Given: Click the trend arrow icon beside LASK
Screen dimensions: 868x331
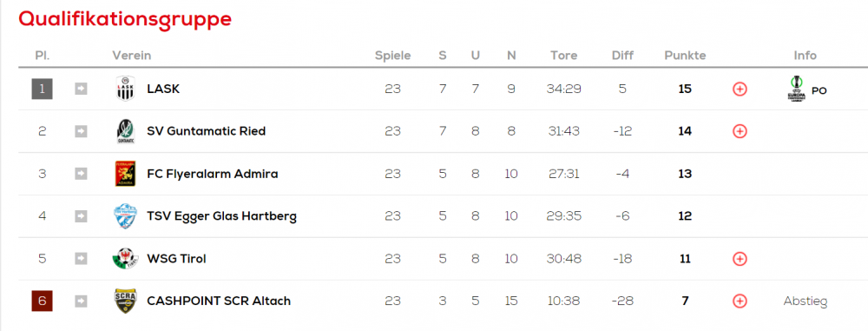Looking at the screenshot, I should pos(81,89).
